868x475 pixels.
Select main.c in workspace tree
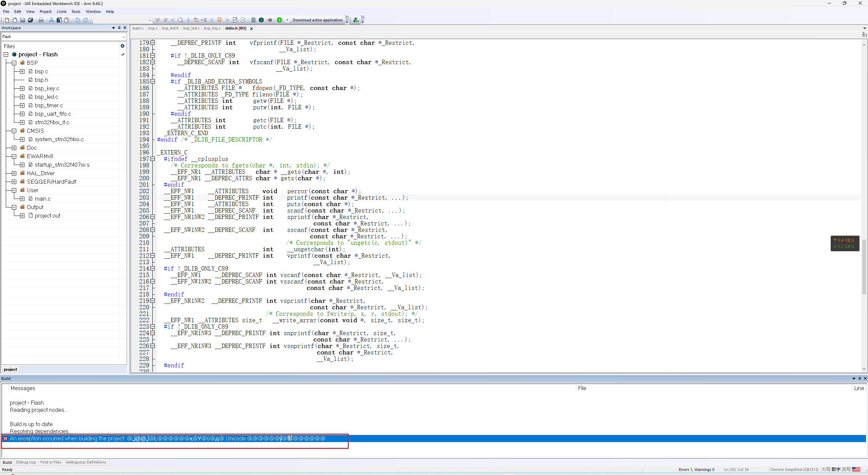click(43, 199)
